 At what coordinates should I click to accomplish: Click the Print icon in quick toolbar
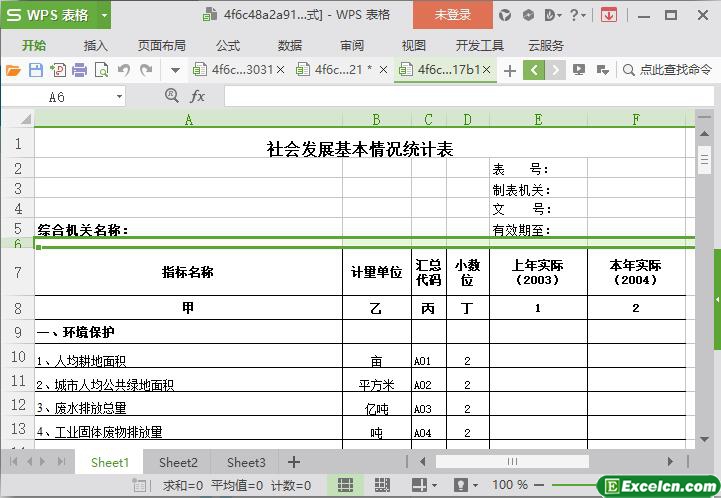(x=79, y=70)
